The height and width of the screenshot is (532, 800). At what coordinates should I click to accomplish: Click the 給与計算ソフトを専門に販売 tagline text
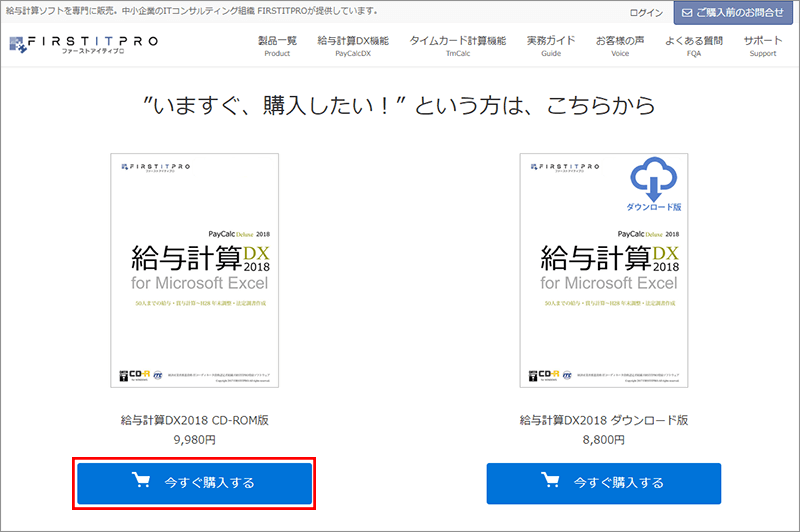(x=192, y=11)
